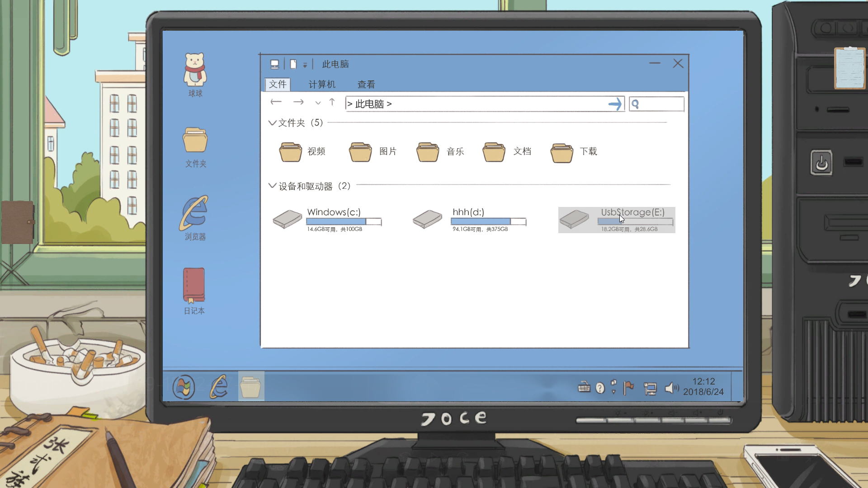Click the search input field

pyautogui.click(x=660, y=104)
